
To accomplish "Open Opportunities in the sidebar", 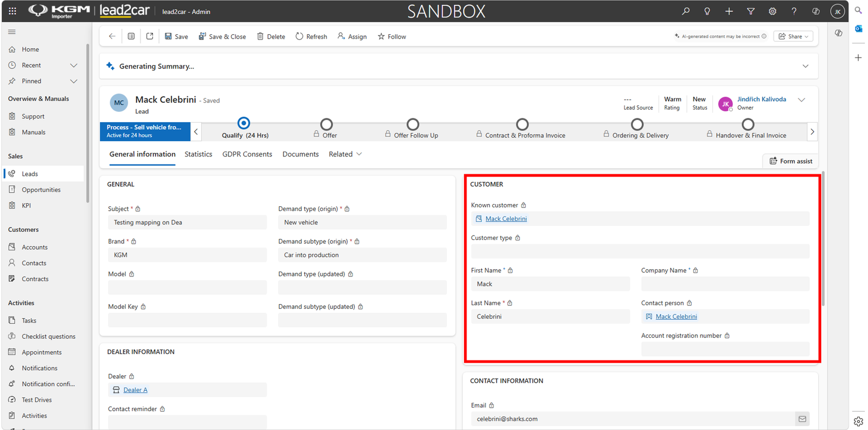I will tap(41, 189).
